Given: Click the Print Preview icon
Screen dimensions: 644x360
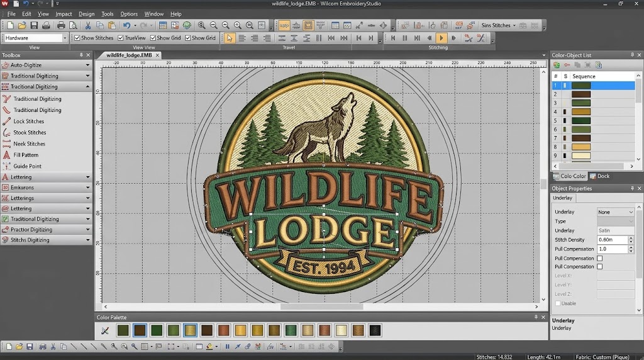Looking at the screenshot, I should pos(73,25).
